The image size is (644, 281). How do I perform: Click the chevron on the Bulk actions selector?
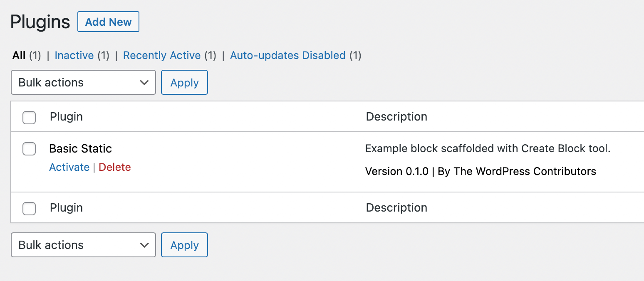(x=144, y=82)
